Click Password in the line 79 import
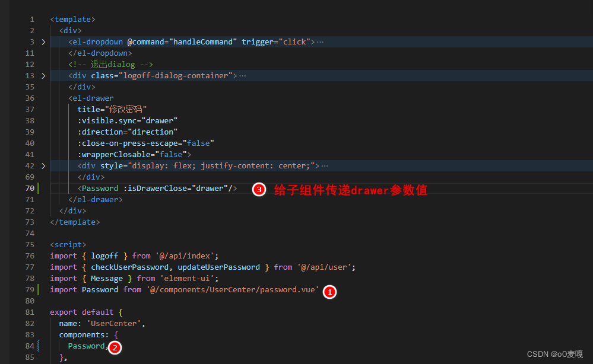593x364 pixels. pos(100,290)
